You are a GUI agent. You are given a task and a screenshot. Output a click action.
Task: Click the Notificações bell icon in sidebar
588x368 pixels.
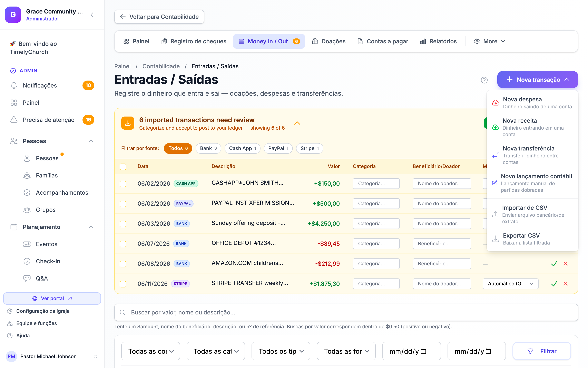tap(14, 85)
